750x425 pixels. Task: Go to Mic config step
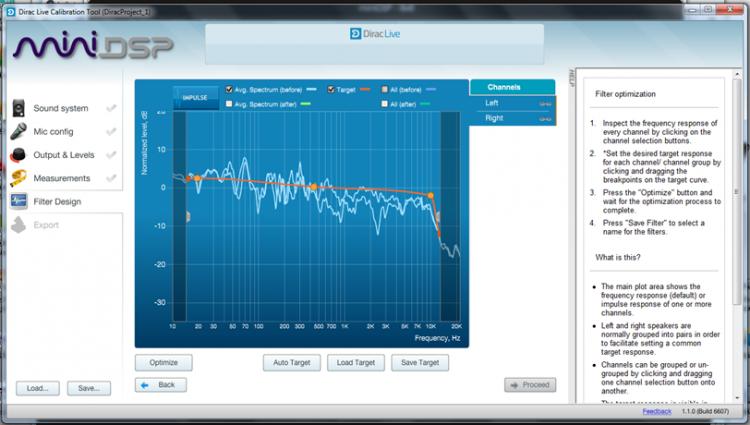click(x=53, y=131)
